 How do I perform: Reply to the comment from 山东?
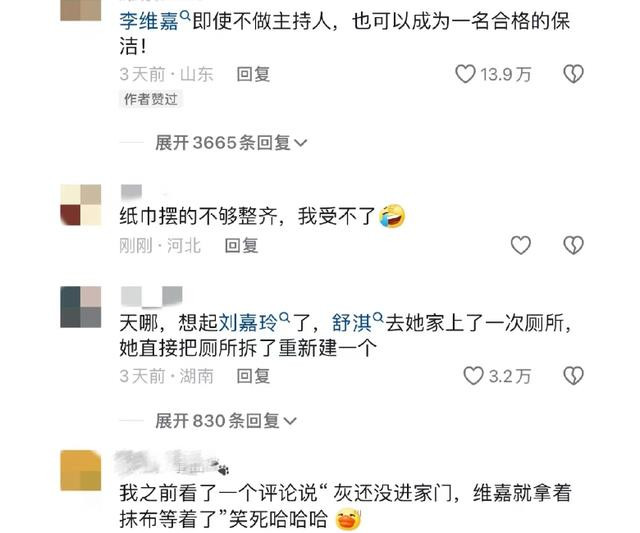[253, 75]
